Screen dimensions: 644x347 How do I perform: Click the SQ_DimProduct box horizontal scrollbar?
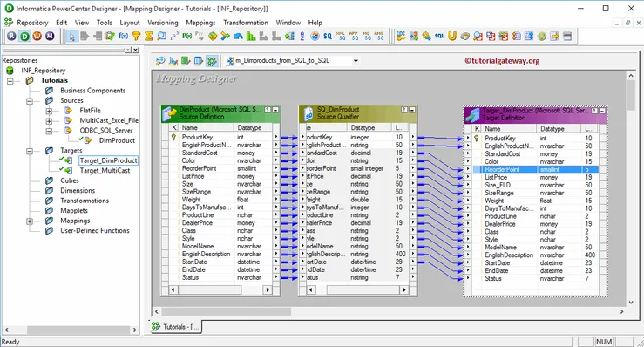pos(357,289)
